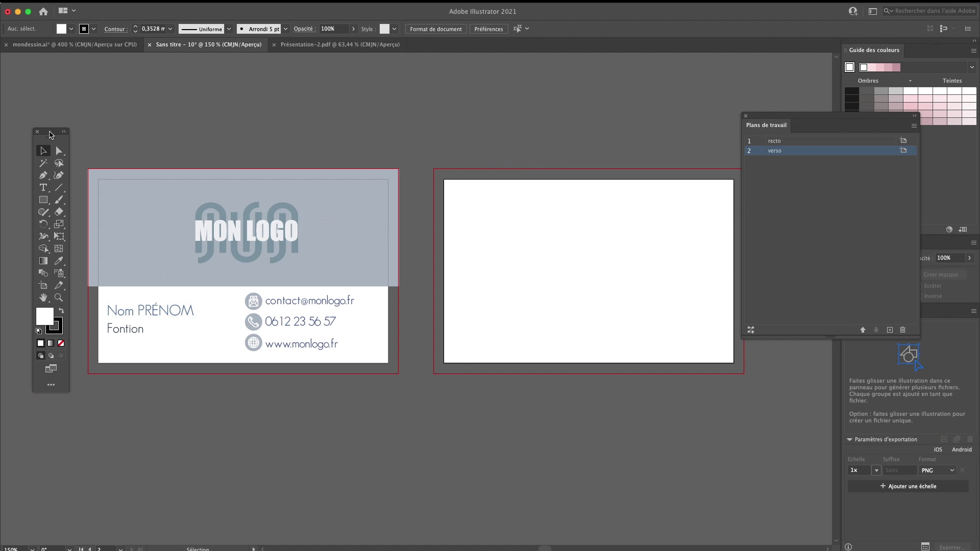
Task: Select the recto artboard row
Action: point(830,141)
